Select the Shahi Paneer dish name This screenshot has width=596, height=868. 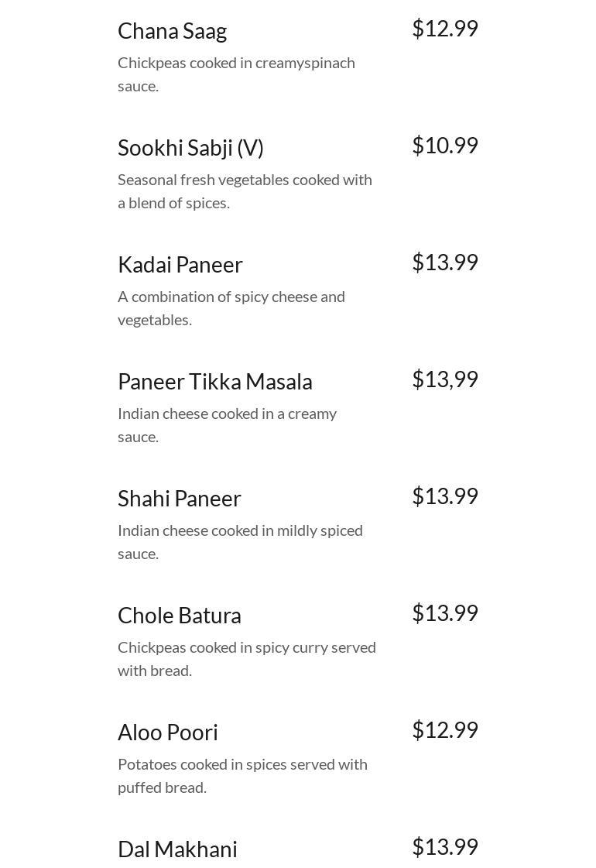point(180,498)
